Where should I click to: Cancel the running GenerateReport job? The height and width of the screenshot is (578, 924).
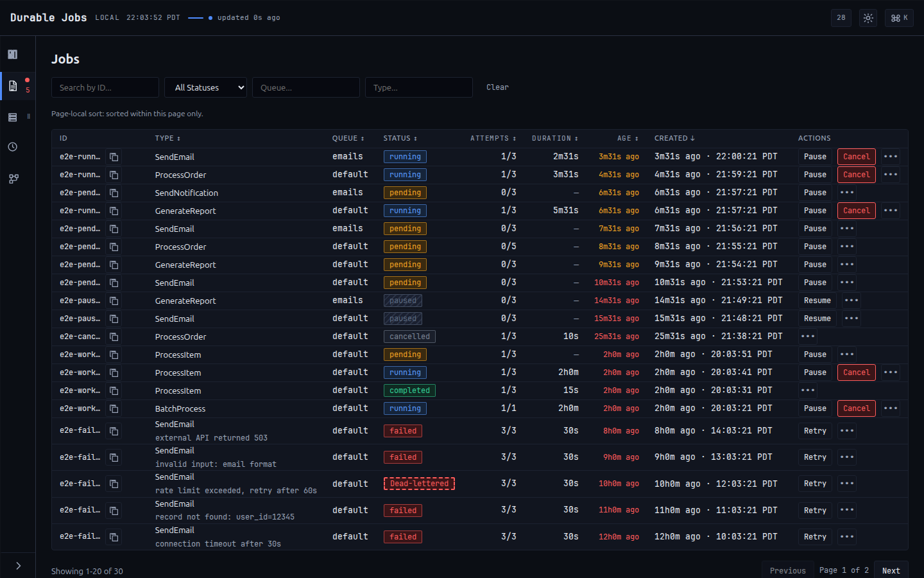click(x=857, y=211)
